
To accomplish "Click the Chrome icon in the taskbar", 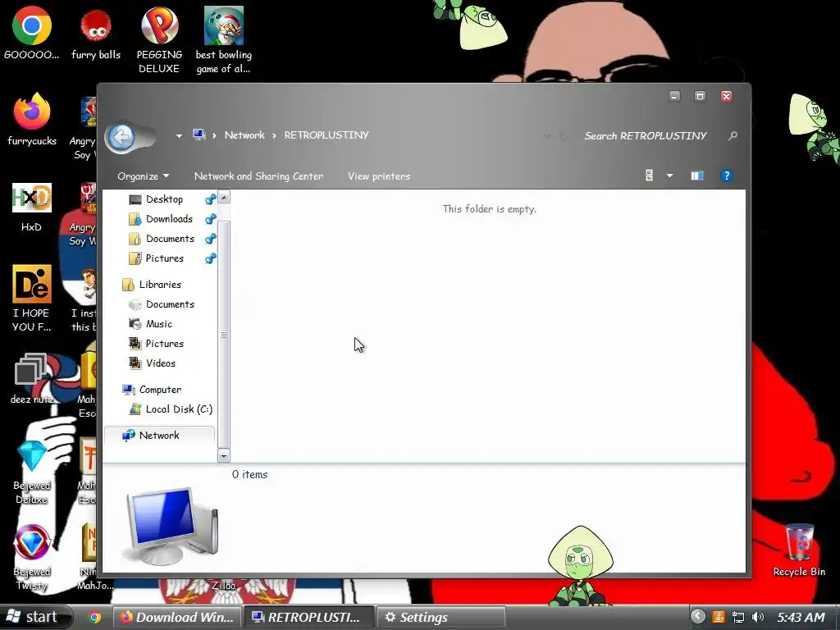I will [x=95, y=617].
